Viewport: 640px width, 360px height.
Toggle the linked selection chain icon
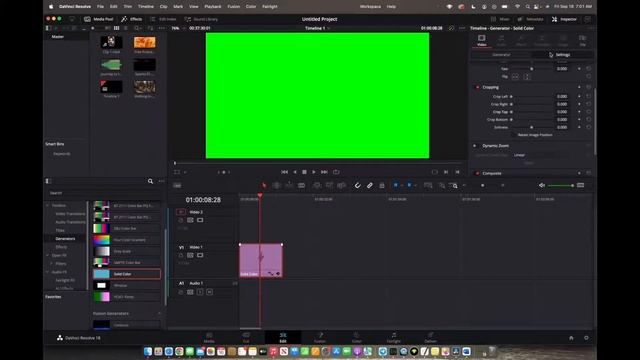pyautogui.click(x=370, y=185)
